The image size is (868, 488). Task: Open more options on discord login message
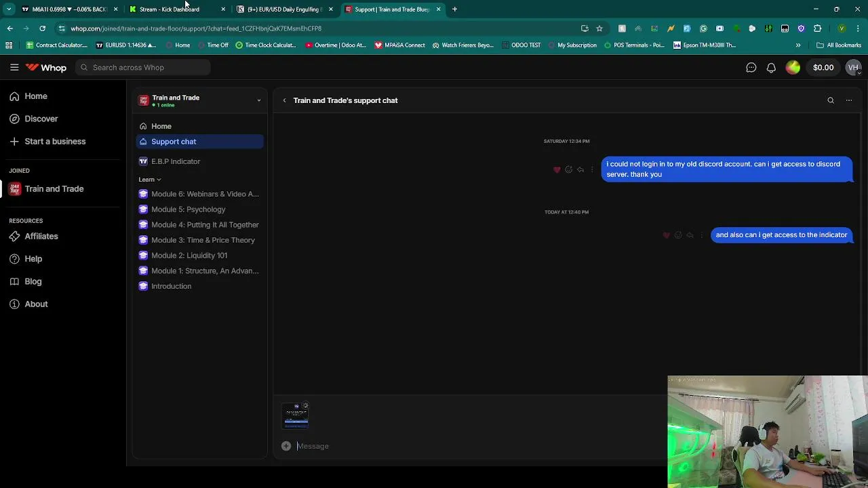coord(591,169)
